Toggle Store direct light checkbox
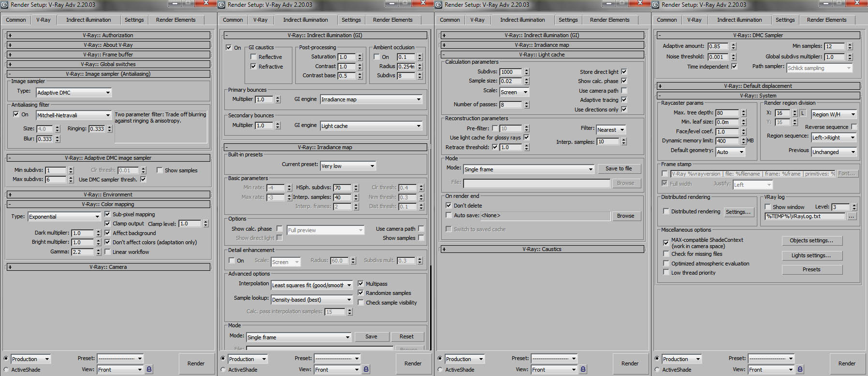 pos(624,71)
